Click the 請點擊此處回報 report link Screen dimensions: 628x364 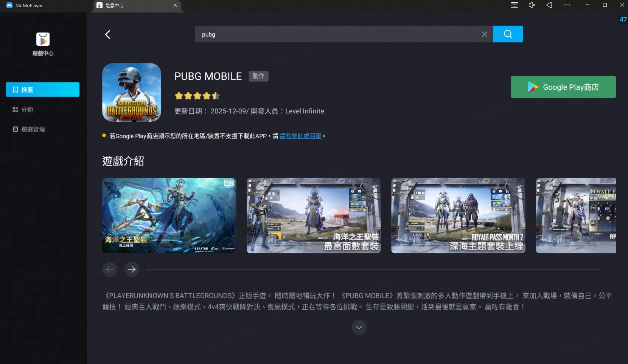point(300,136)
